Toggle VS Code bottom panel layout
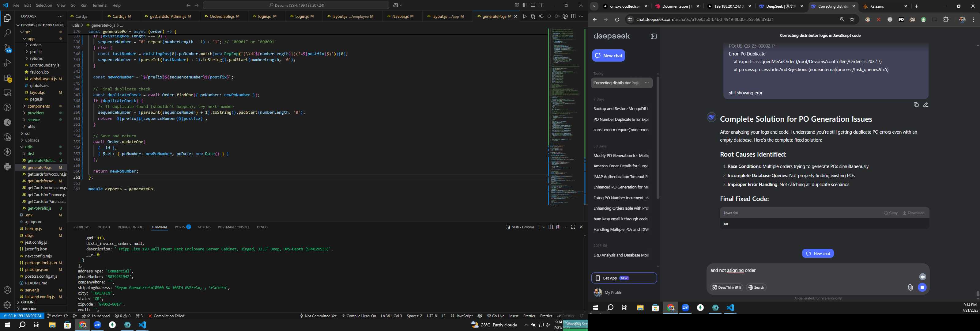 [533, 5]
